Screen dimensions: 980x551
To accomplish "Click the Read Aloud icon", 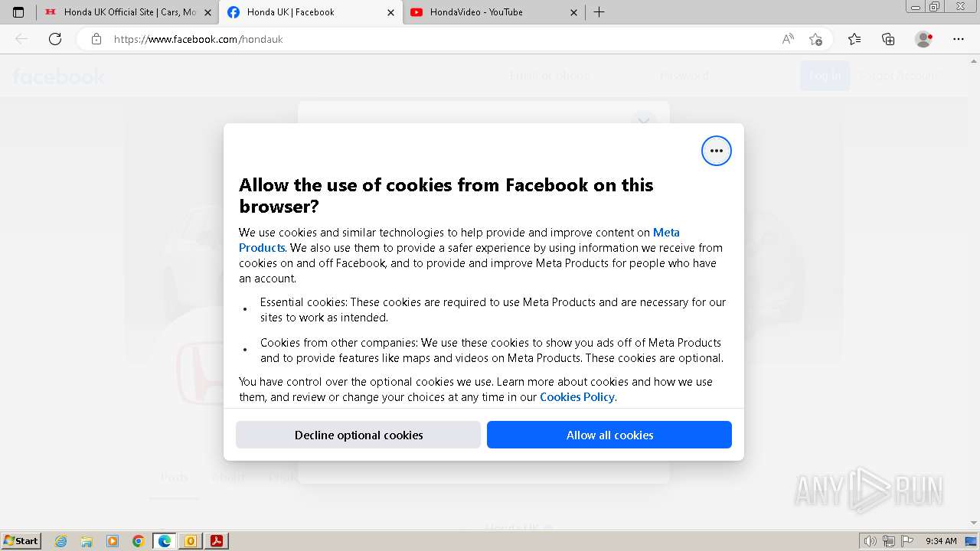I will (x=788, y=39).
